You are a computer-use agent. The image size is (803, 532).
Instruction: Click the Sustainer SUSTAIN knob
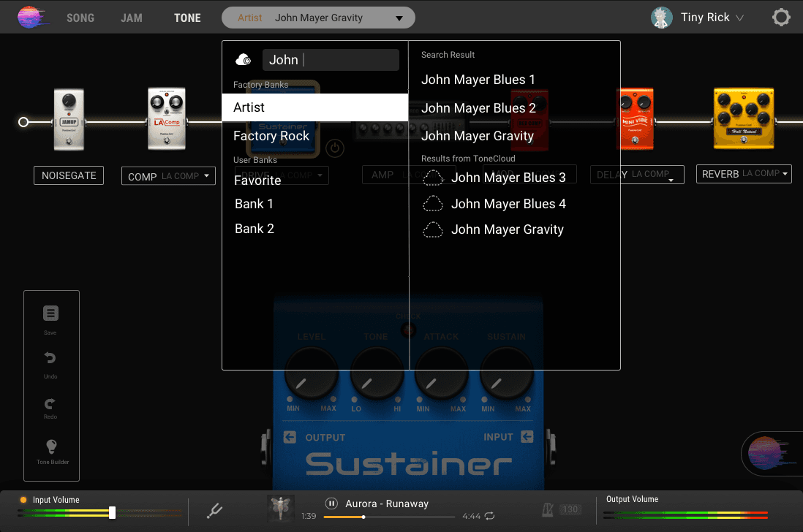coord(506,375)
